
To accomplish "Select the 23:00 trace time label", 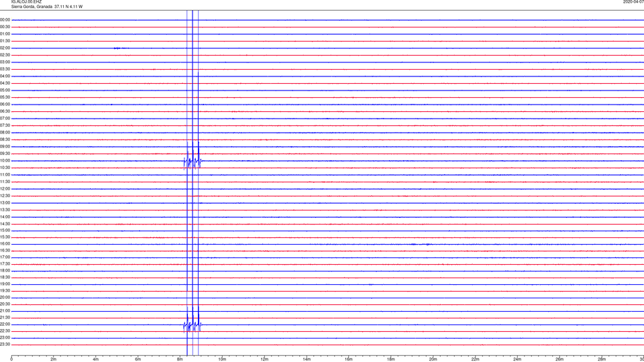I will pos(5,338).
